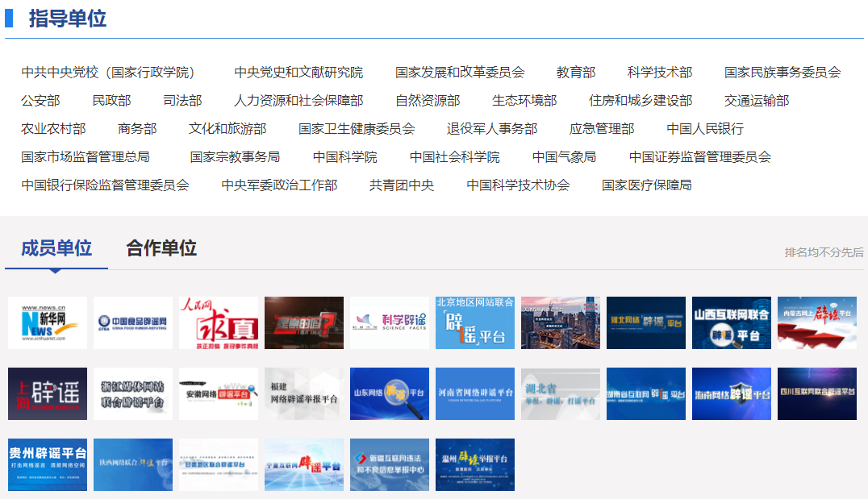Click the 国家医疗保障局 link

coord(647,185)
